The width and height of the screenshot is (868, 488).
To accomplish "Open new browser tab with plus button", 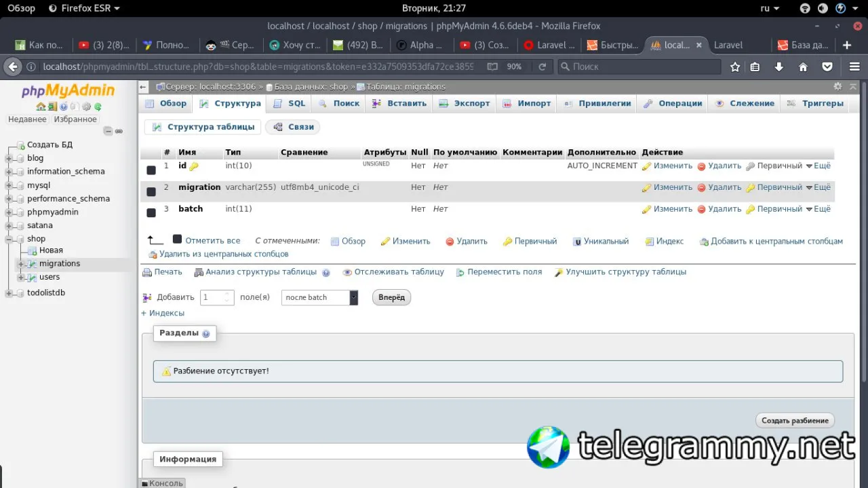I will 847,45.
